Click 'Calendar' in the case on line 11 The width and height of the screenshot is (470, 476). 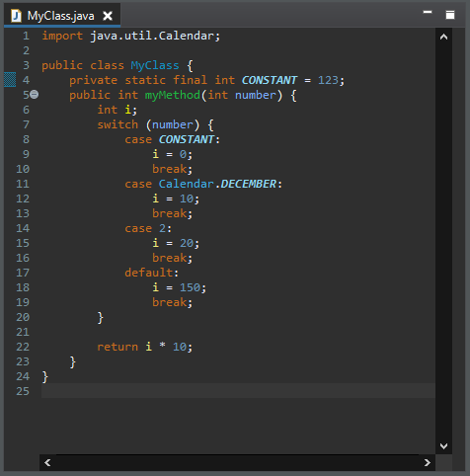(x=186, y=184)
